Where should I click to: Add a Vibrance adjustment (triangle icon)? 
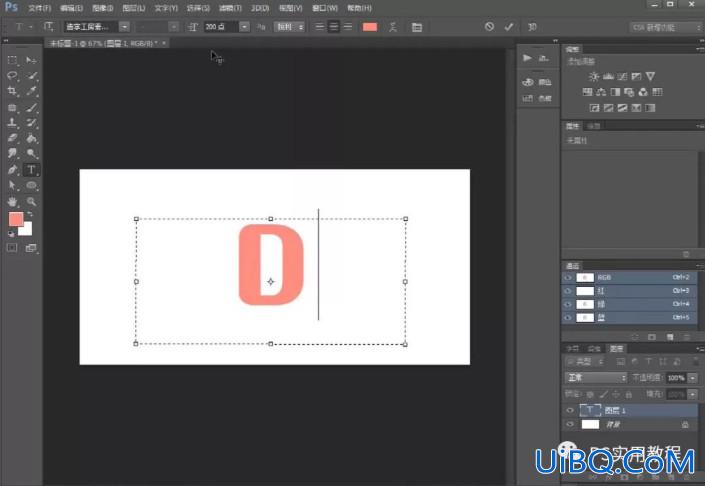(x=650, y=76)
